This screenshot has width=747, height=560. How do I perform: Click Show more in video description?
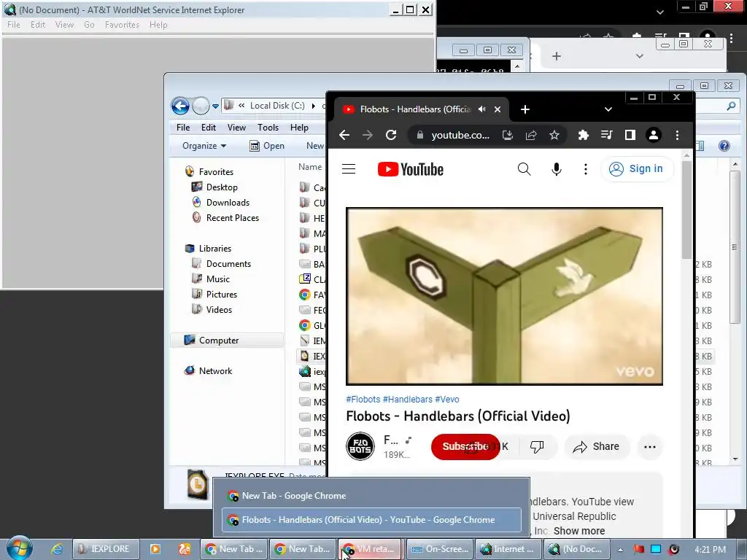point(578,531)
